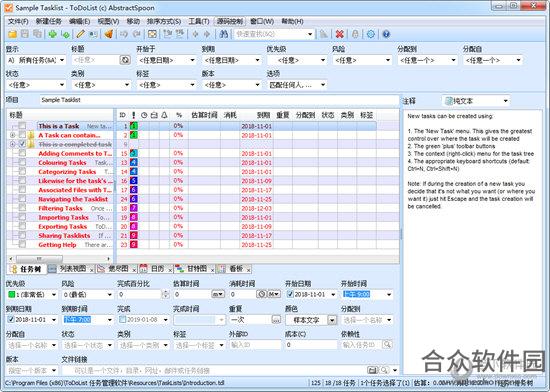This screenshot has width=550, height=392.
Task: Open the 风险 dropdown in the bottom panel
Action: 109,295
